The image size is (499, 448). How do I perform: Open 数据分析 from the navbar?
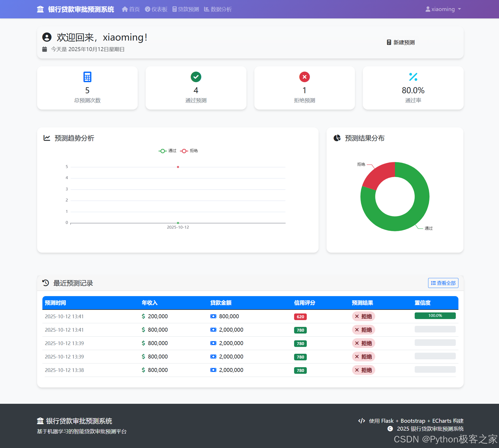tap(218, 9)
